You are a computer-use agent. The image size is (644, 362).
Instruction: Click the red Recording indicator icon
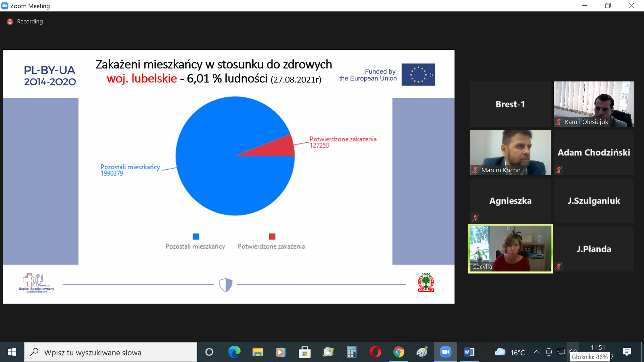point(10,21)
